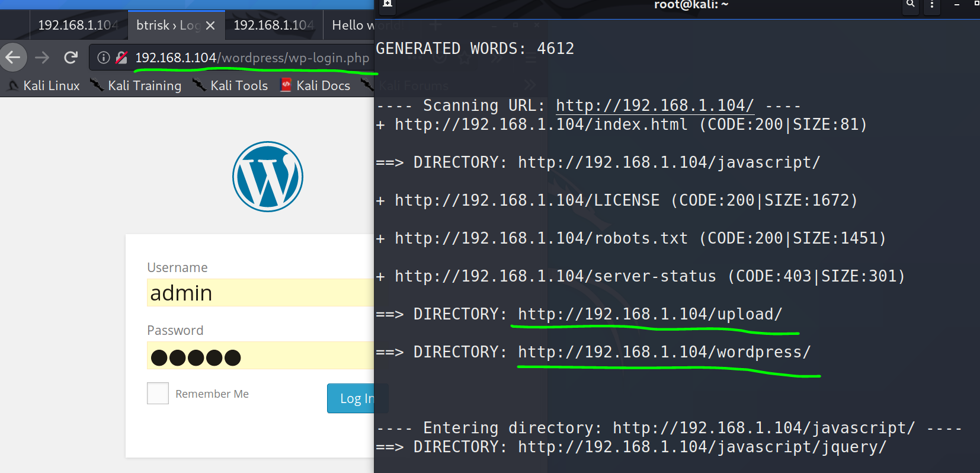Reload the current page
980x473 pixels.
(71, 57)
